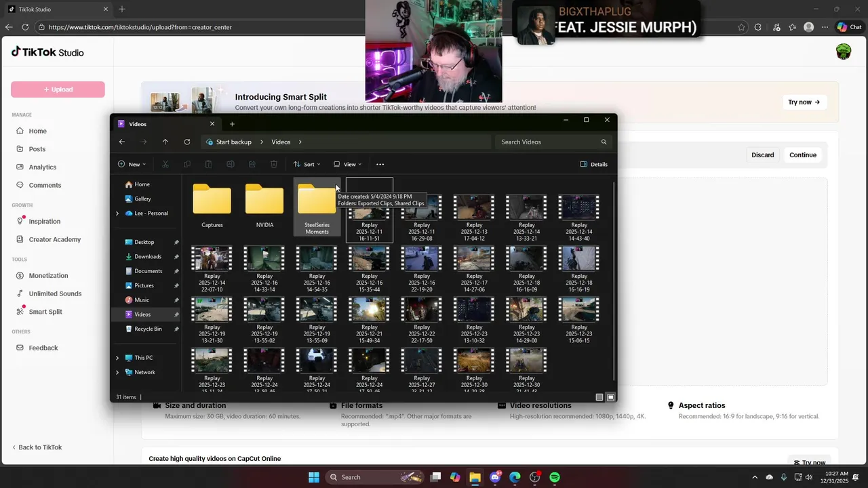Image resolution: width=868 pixels, height=488 pixels.
Task: Select Replay 2025-12-21 15-49-34 video
Action: pyautogui.click(x=370, y=320)
